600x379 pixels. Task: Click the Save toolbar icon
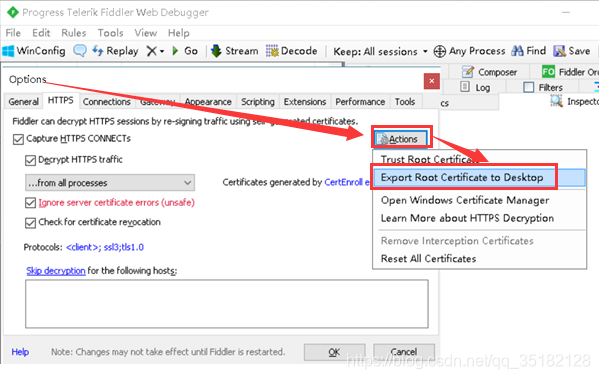[559, 51]
